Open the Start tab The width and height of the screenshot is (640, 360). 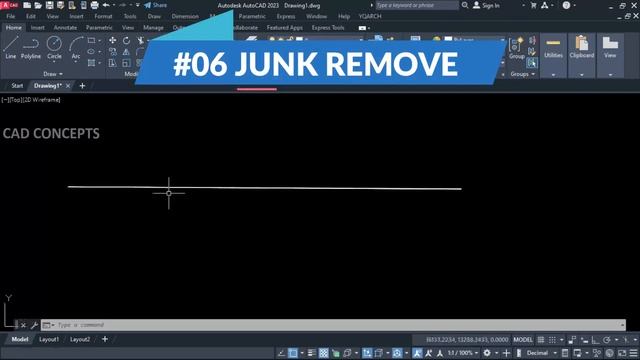click(x=17, y=86)
